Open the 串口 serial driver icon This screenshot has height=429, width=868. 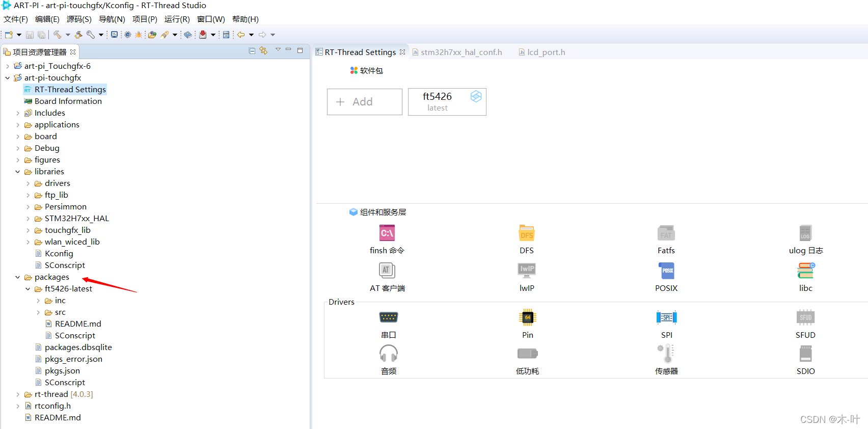pyautogui.click(x=389, y=317)
